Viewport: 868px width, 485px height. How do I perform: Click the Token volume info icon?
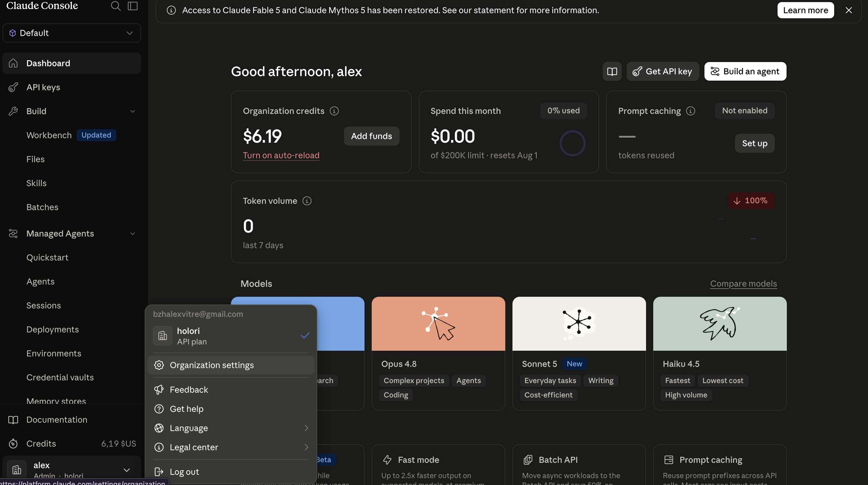click(307, 201)
